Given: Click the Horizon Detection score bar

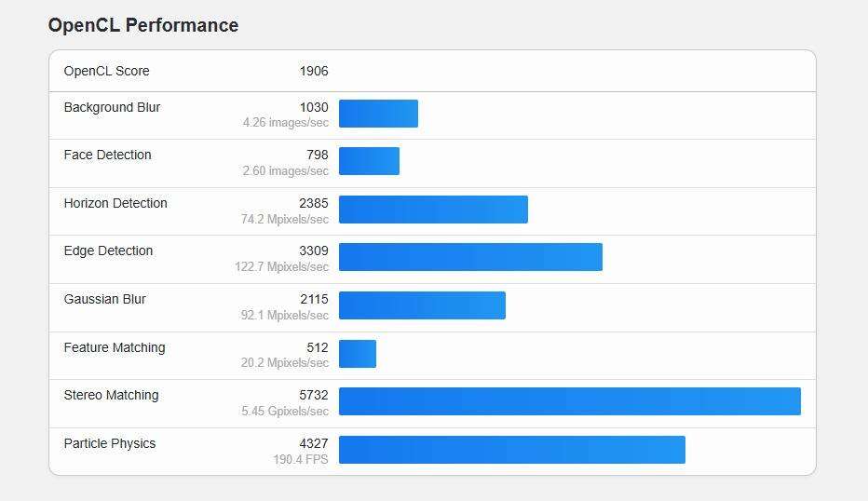Looking at the screenshot, I should (x=433, y=210).
